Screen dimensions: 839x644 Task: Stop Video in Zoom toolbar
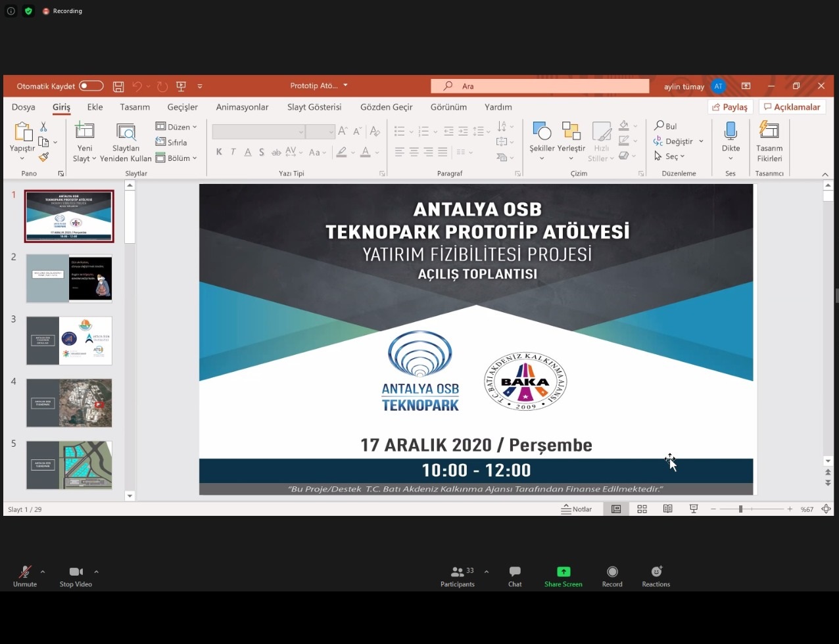click(76, 576)
